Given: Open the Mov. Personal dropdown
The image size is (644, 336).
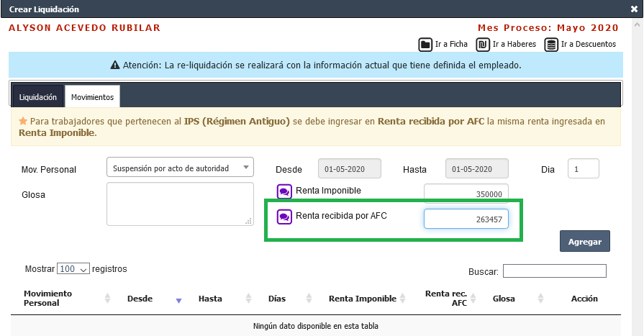Looking at the screenshot, I should click(x=180, y=168).
